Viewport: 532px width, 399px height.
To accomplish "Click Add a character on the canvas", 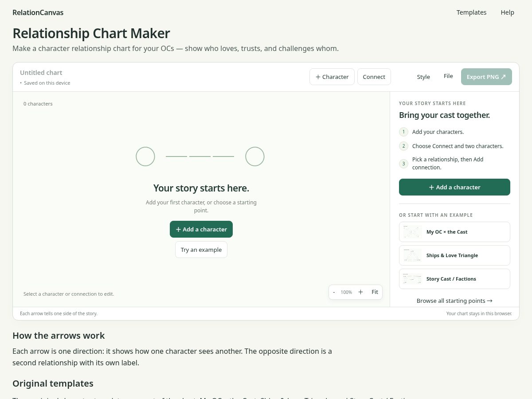I will click(x=201, y=229).
